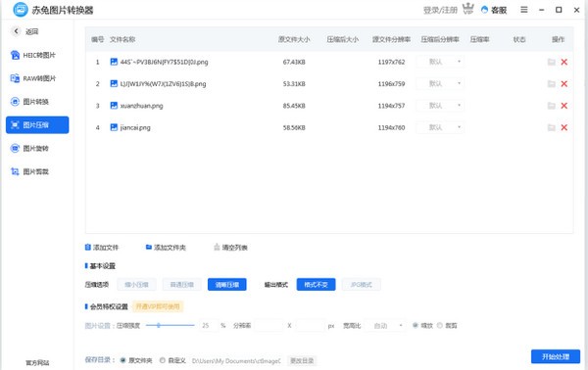Open 默认 resolution dropdown for row 1

[440, 62]
